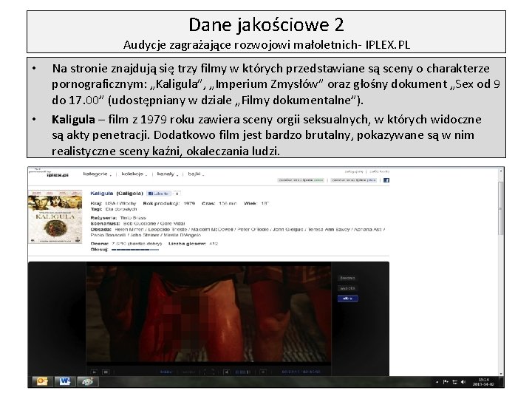532x399 pixels.
Task: Click the Action Center flag tray icon
Action: click(x=446, y=382)
